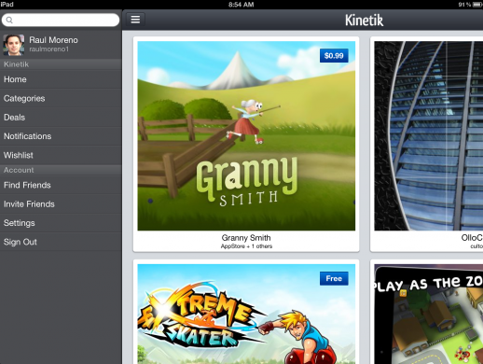Go to Home in sidebar

[60, 79]
